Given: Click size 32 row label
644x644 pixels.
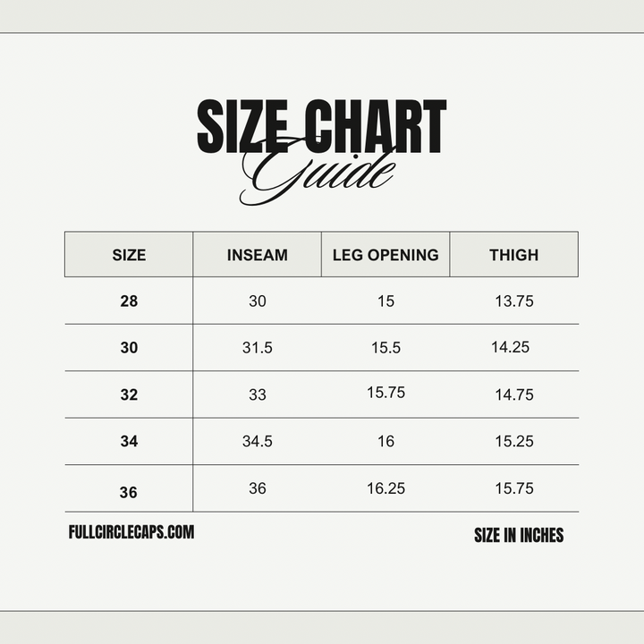Looking at the screenshot, I should pyautogui.click(x=129, y=394).
